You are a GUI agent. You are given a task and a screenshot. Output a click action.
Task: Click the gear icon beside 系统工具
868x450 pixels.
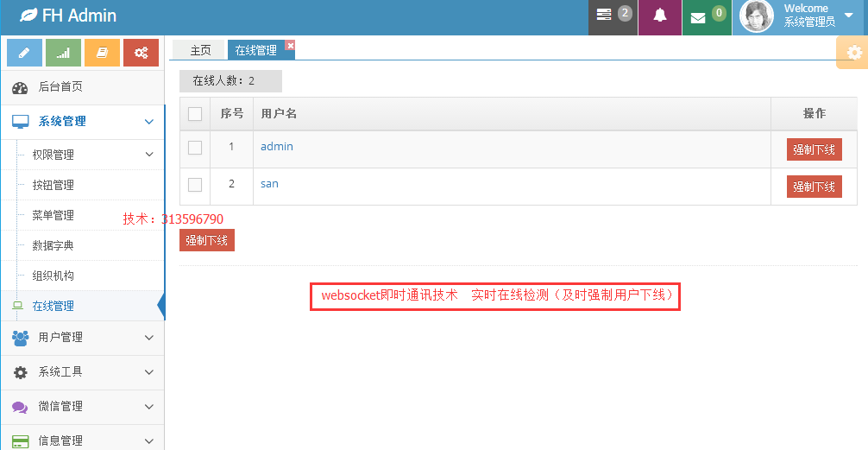20,372
